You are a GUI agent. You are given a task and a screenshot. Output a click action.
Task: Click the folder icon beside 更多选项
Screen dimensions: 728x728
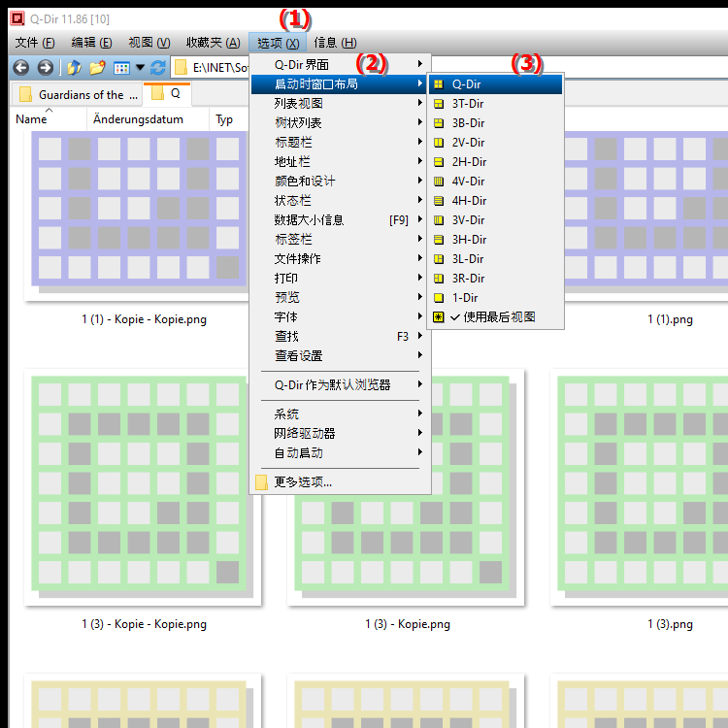pos(261,482)
